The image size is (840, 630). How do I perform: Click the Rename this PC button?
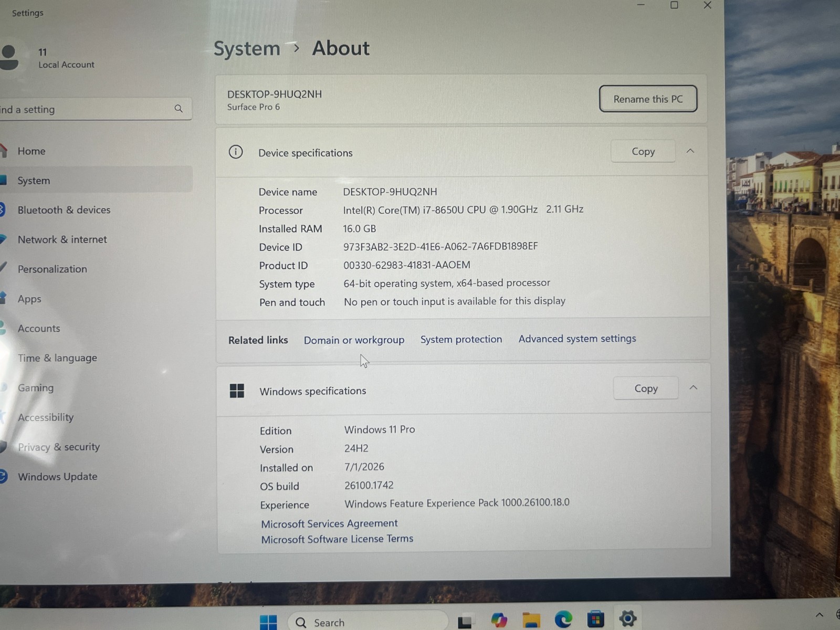point(648,99)
